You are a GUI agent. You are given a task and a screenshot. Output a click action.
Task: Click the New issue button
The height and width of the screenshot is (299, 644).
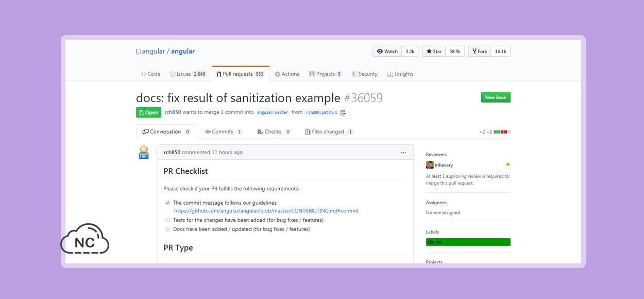[x=496, y=97]
